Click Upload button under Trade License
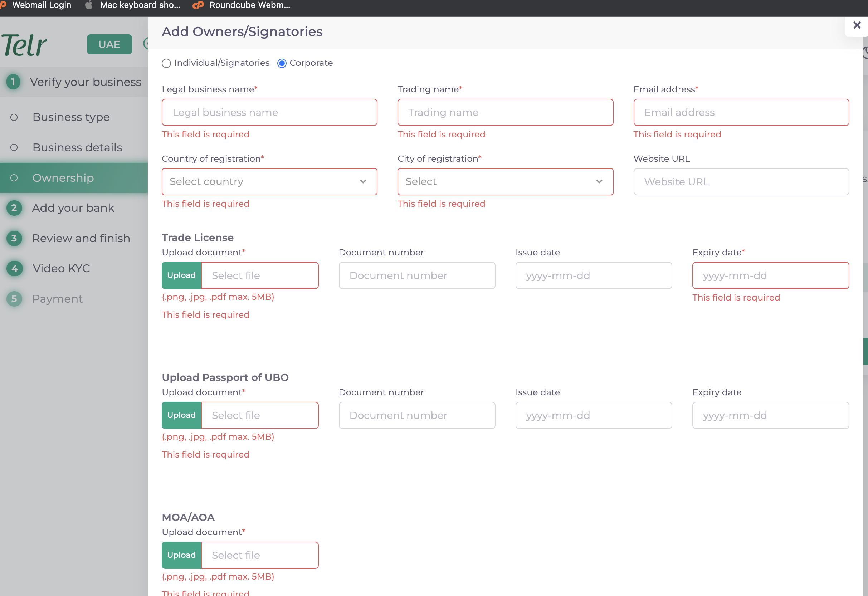Screen dimensions: 868x596 coord(181,275)
